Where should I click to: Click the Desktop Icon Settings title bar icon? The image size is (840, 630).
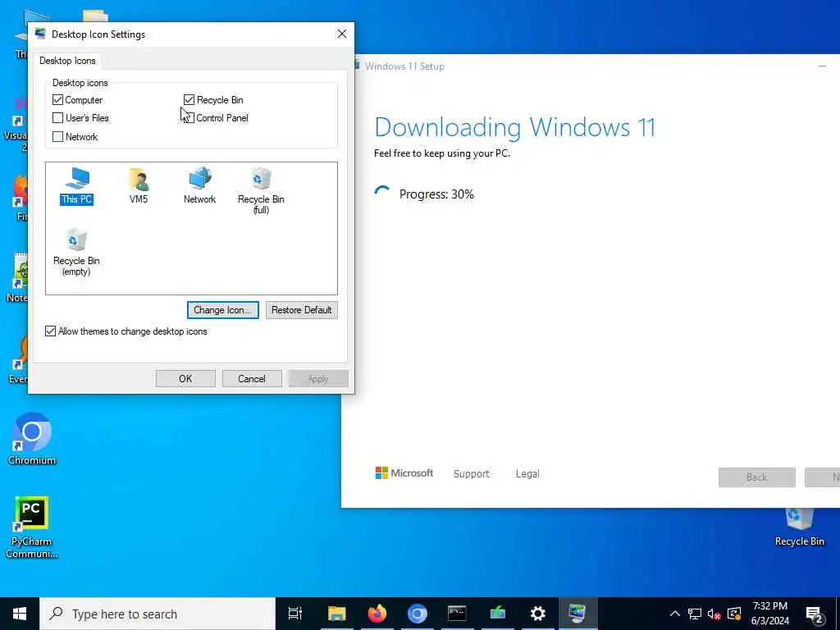(41, 34)
